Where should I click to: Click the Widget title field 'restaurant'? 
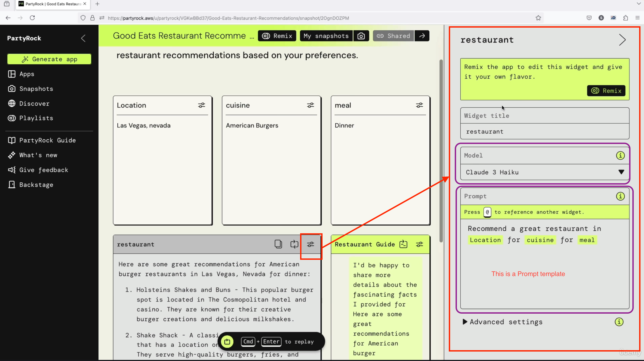[x=545, y=132]
